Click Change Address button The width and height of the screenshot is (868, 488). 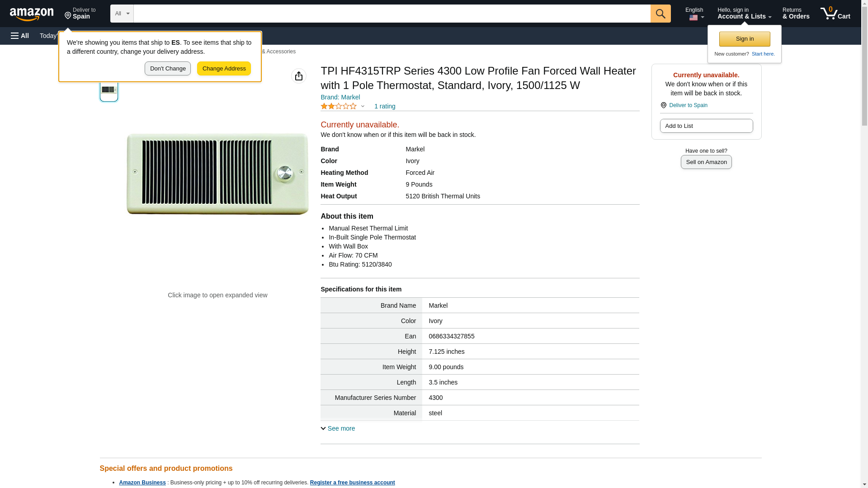[x=224, y=69]
